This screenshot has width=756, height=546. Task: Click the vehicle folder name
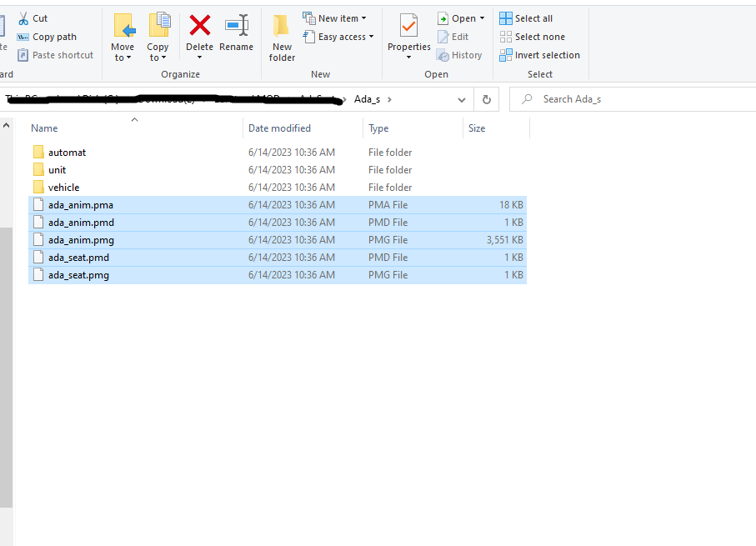click(x=63, y=188)
